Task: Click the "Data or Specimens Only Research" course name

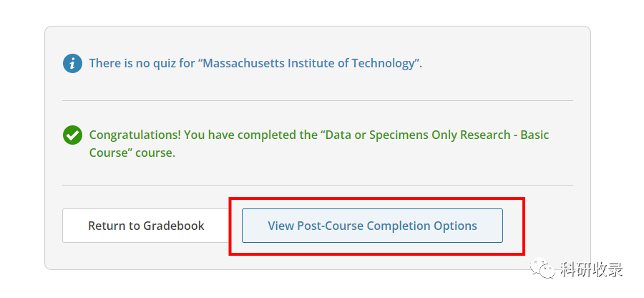Action: [x=414, y=135]
